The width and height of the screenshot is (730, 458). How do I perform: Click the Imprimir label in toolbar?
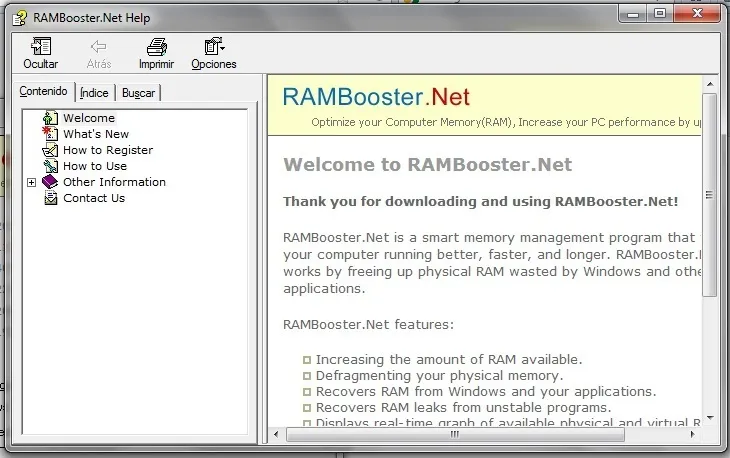(x=156, y=64)
